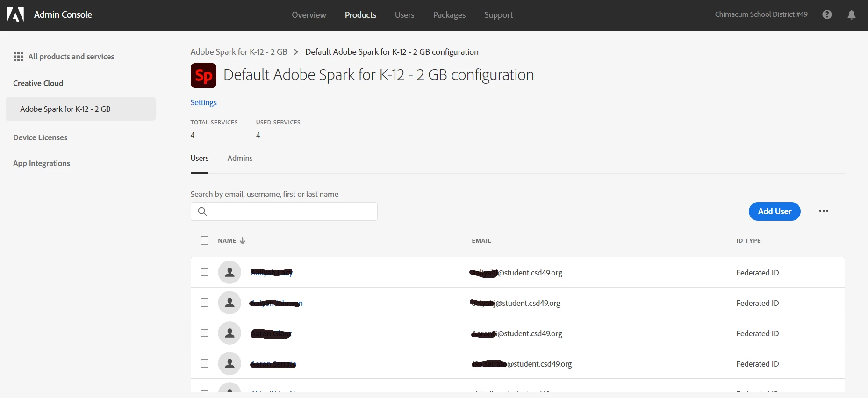868x398 pixels.
Task: Click the ID TYPE column header
Action: point(748,240)
